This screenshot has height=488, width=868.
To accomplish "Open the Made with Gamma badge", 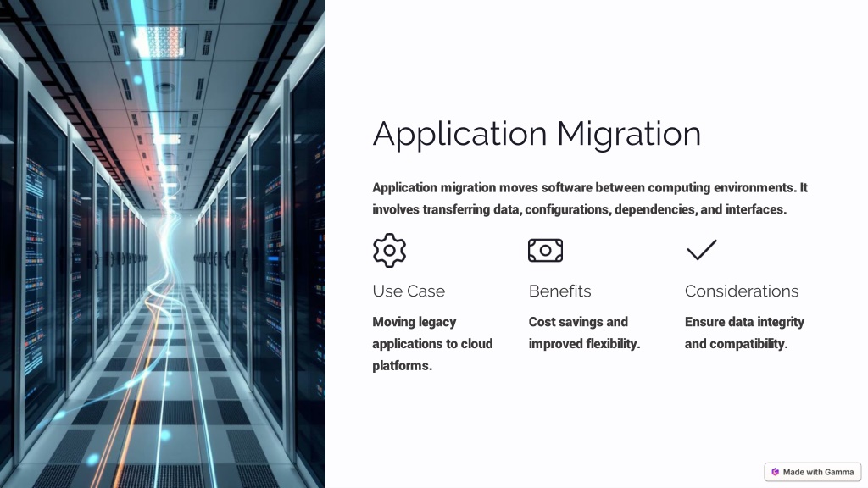I will [813, 472].
